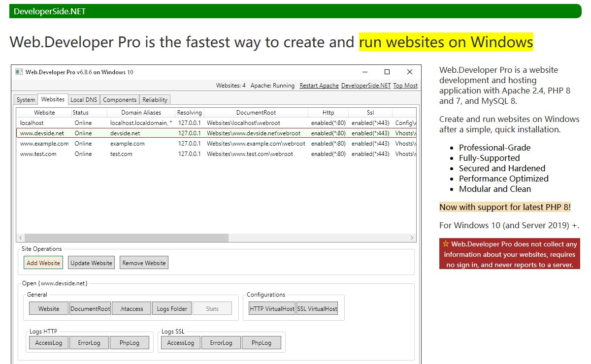
Task: Open ErrorLog under Logs SSL
Action: pyautogui.click(x=221, y=342)
